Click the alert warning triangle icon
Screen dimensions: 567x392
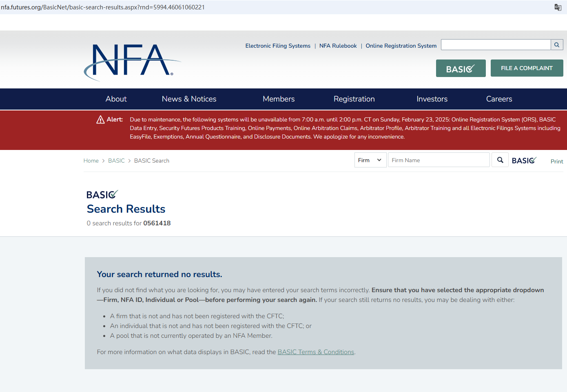(x=100, y=119)
